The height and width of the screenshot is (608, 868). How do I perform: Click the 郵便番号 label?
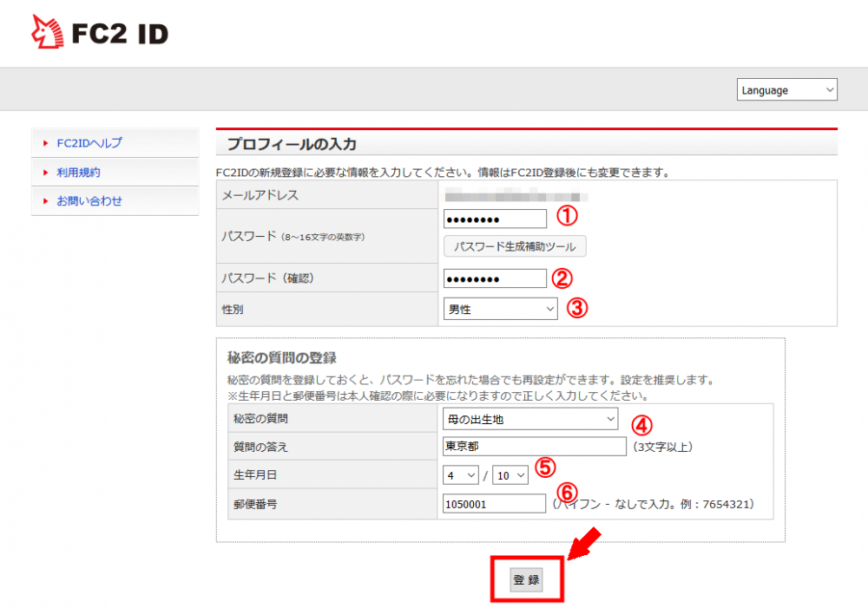click(254, 504)
